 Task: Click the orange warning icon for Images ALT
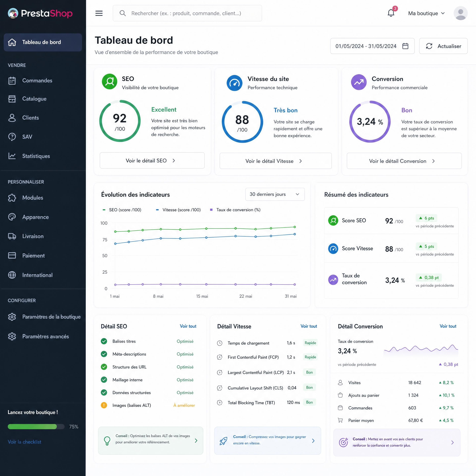[104, 405]
